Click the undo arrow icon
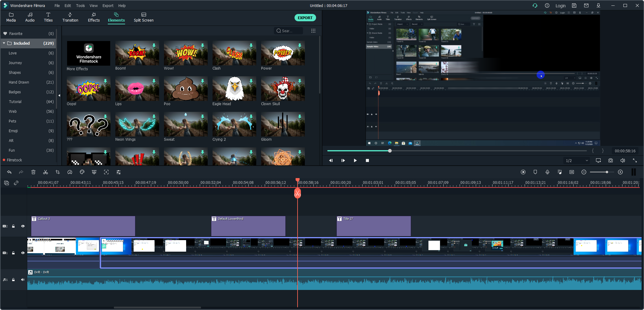Screen dimensions: 644x310 pyautogui.click(x=9, y=172)
